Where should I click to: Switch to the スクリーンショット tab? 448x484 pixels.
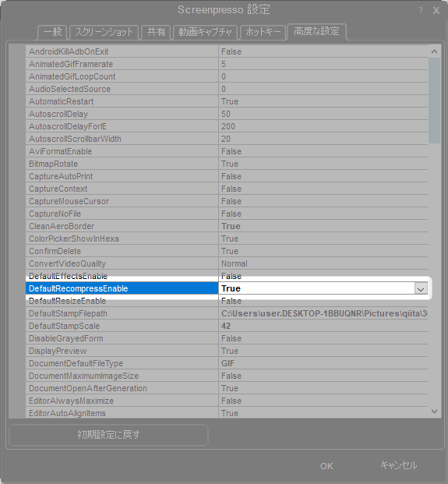pos(104,32)
